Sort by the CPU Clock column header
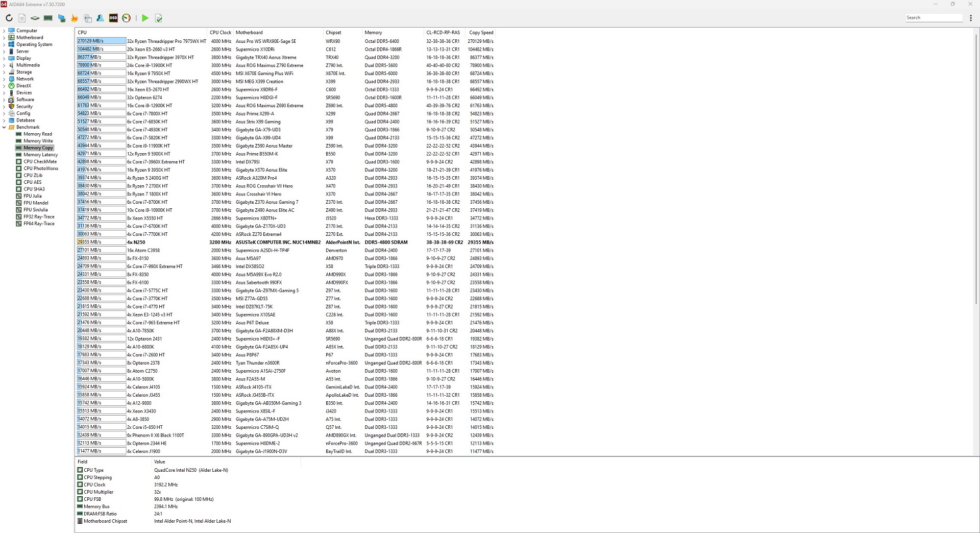980x533 pixels. 220,32
